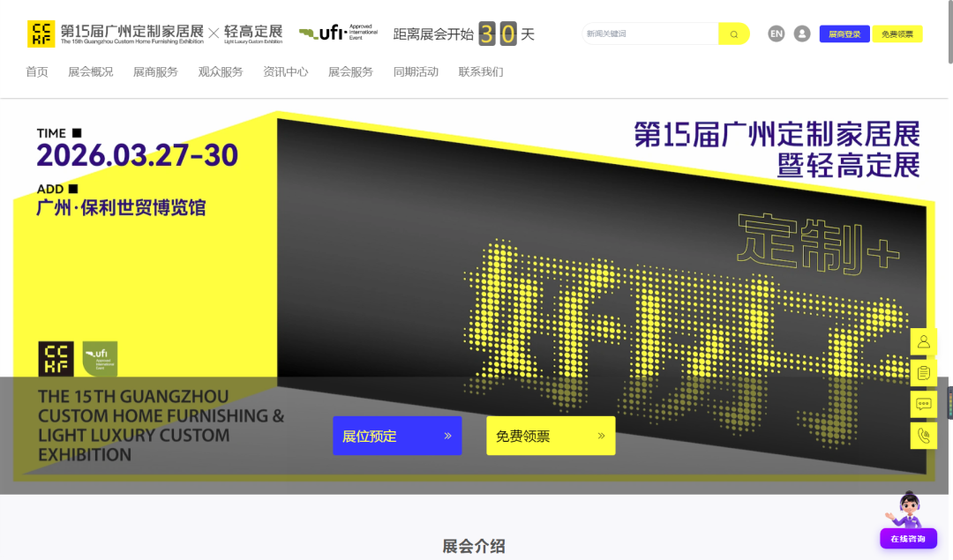Open the 展会概况 menu item
Screen dimensions: 953x560
coord(91,71)
